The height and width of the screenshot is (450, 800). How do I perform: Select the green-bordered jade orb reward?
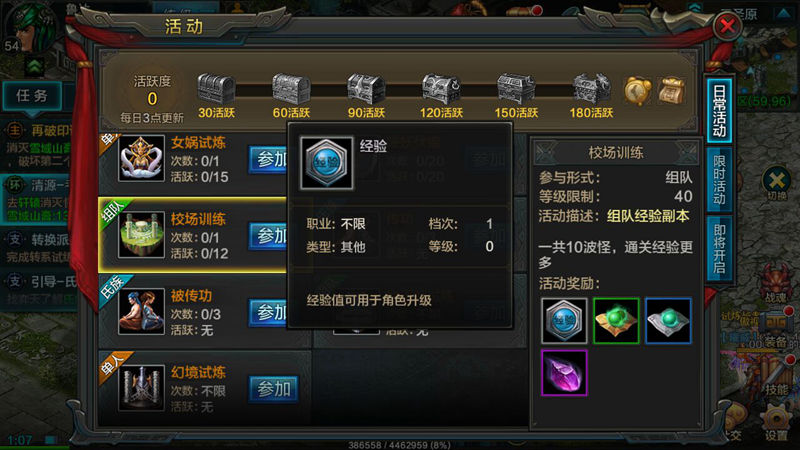[x=616, y=320]
